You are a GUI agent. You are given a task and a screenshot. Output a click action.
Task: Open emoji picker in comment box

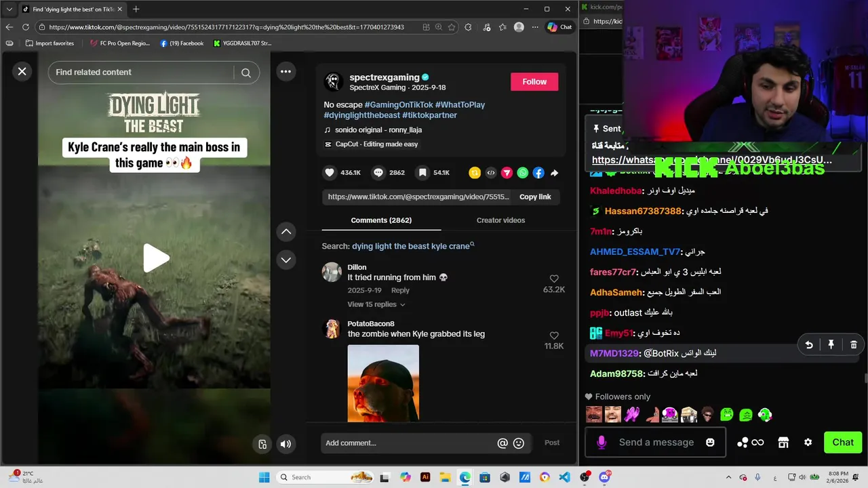click(519, 443)
